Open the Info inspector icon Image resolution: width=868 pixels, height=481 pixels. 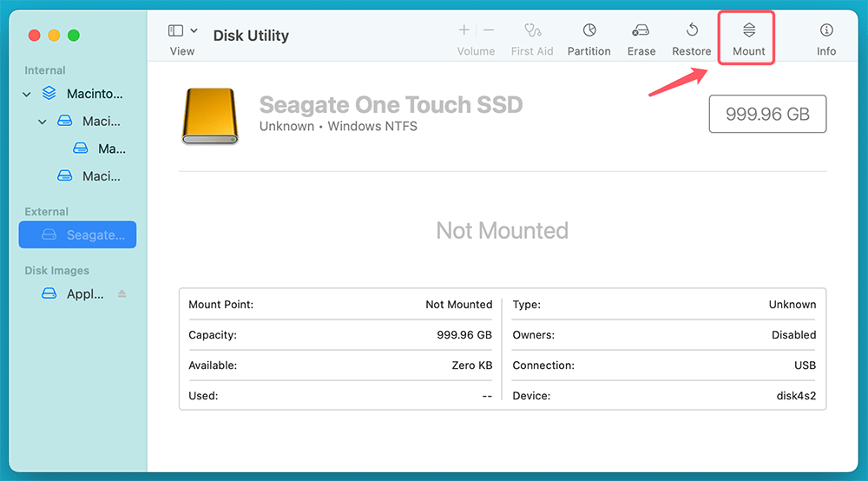(x=825, y=30)
